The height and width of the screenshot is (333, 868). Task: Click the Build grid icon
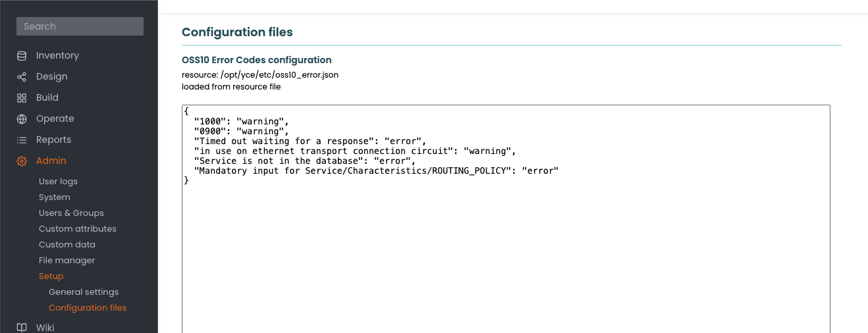click(22, 98)
